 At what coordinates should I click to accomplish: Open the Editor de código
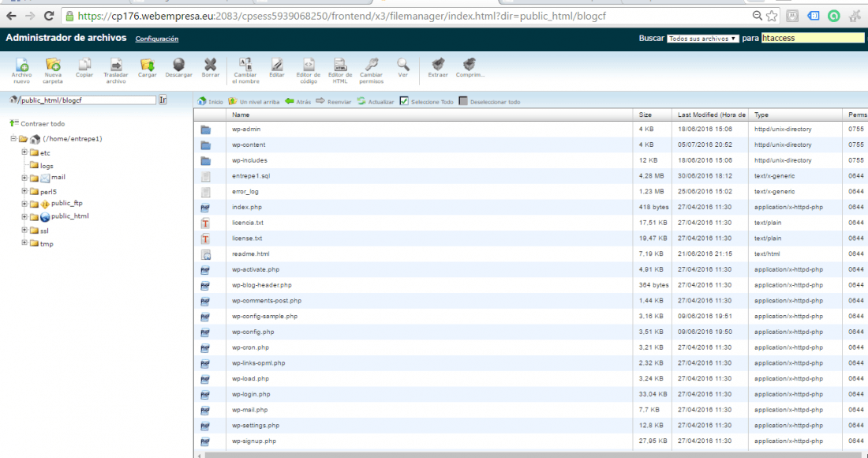pyautogui.click(x=309, y=70)
